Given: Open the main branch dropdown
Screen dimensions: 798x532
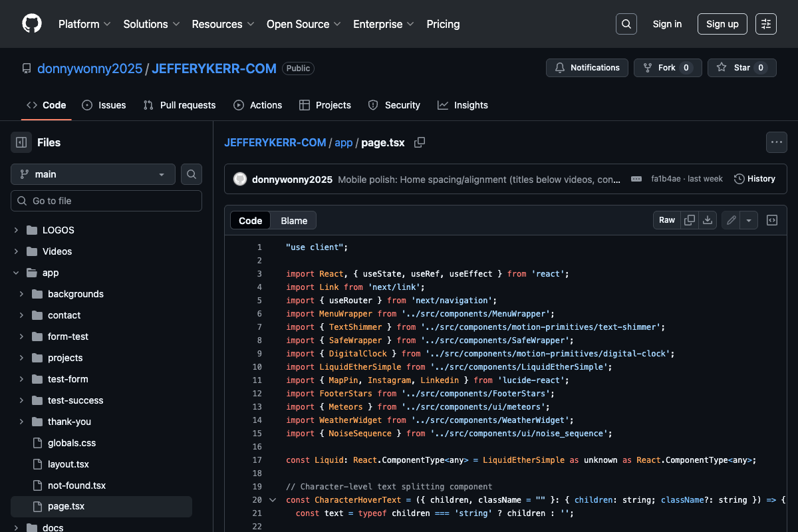Looking at the screenshot, I should coord(93,174).
